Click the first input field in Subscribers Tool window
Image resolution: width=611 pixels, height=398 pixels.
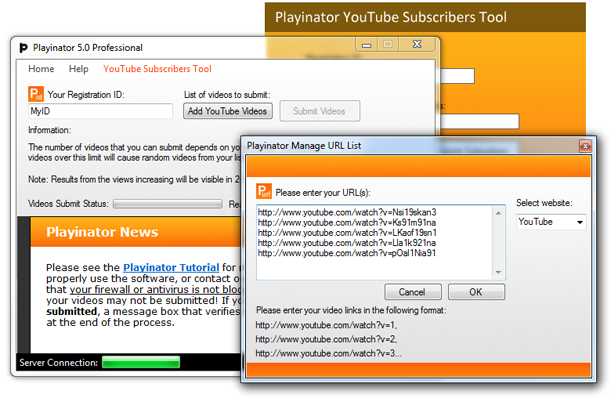coord(457,76)
